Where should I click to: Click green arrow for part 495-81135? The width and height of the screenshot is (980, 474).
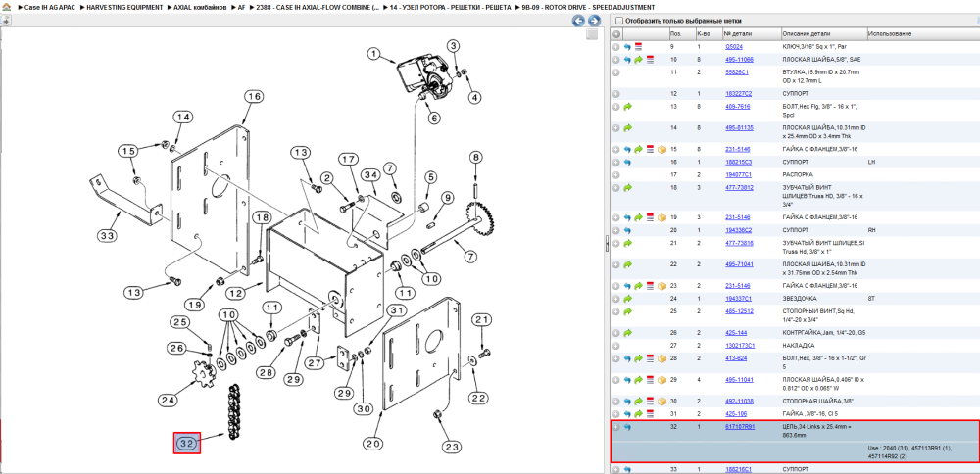[x=627, y=128]
